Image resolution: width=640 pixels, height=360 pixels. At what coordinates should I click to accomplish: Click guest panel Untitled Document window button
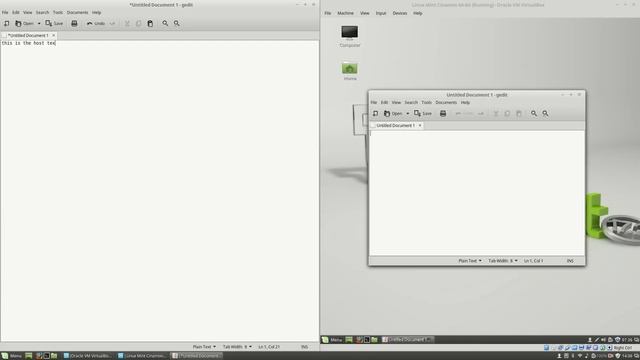pyautogui.click(x=407, y=340)
